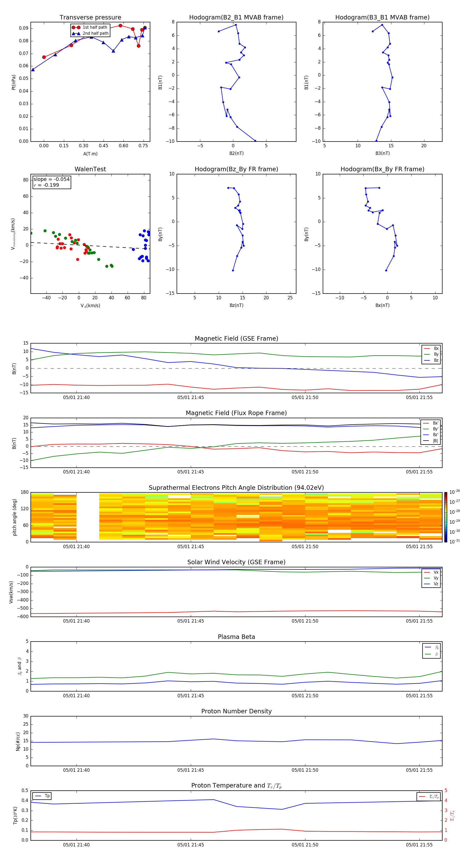The image size is (473, 868).
Task: Click the 'Hodogram(Bz_By FR frame)' title
Action: [x=236, y=169]
